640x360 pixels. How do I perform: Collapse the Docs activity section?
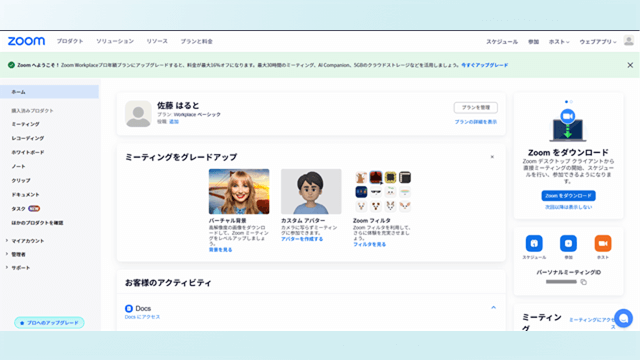(x=493, y=308)
